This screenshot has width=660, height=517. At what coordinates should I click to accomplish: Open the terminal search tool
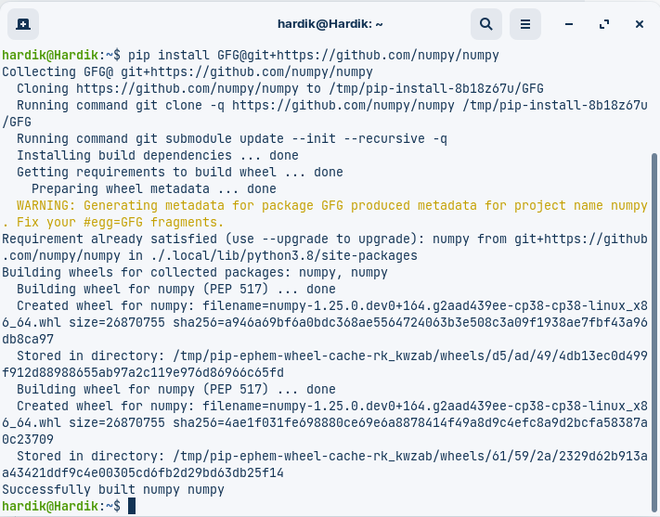coord(486,24)
